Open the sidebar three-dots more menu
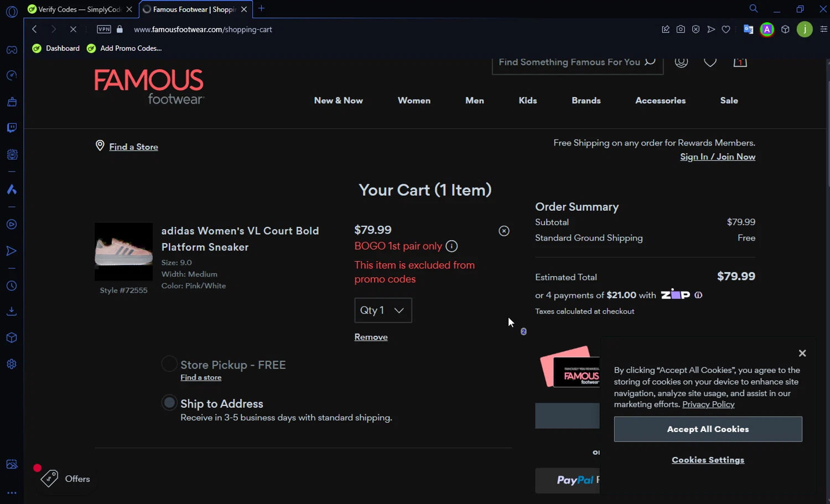Screen dimensions: 830x504 click(12, 492)
